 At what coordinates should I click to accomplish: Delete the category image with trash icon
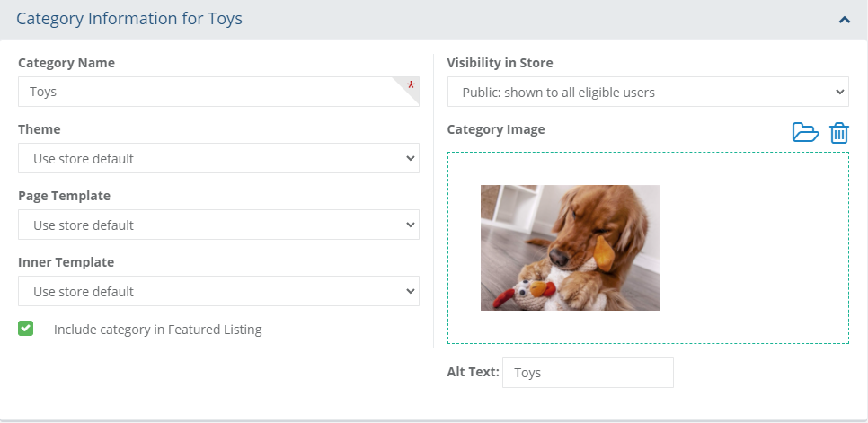[838, 133]
